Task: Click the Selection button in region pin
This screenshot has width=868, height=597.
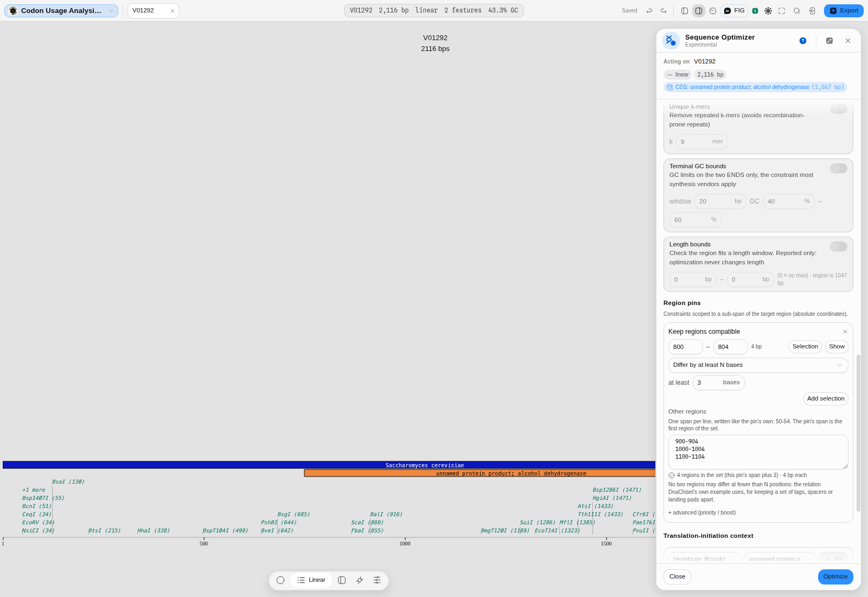Action: [805, 347]
